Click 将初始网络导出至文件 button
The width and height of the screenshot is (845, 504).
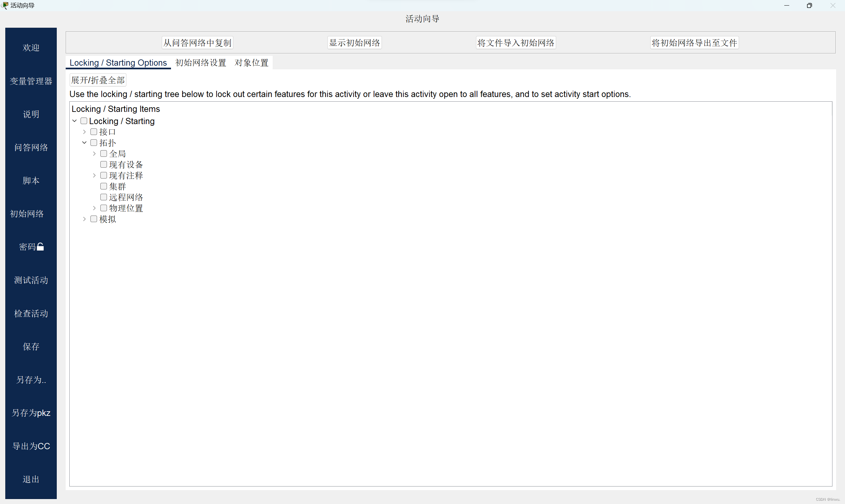point(694,43)
